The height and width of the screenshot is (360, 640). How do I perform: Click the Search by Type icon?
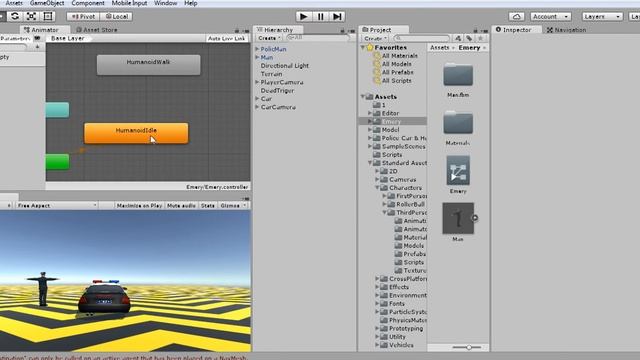tap(458, 38)
